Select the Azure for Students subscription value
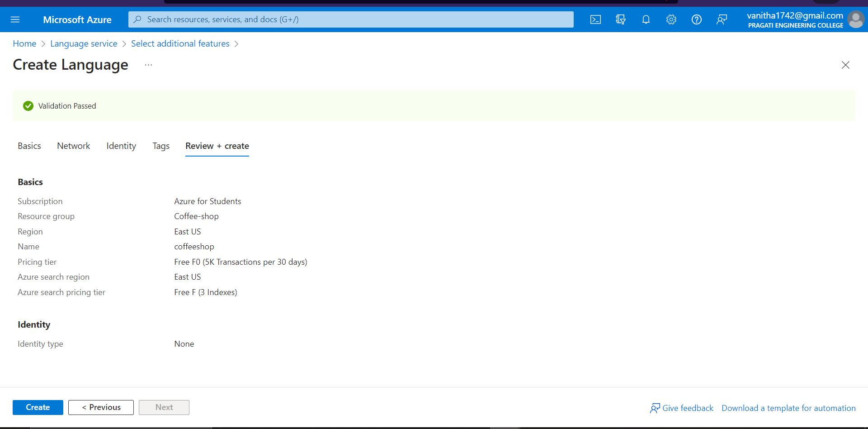Image resolution: width=868 pixels, height=429 pixels. coord(208,201)
